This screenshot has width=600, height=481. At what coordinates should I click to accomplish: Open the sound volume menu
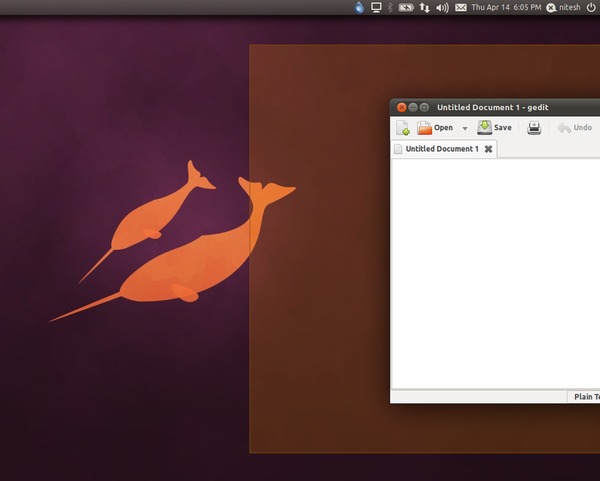point(442,7)
